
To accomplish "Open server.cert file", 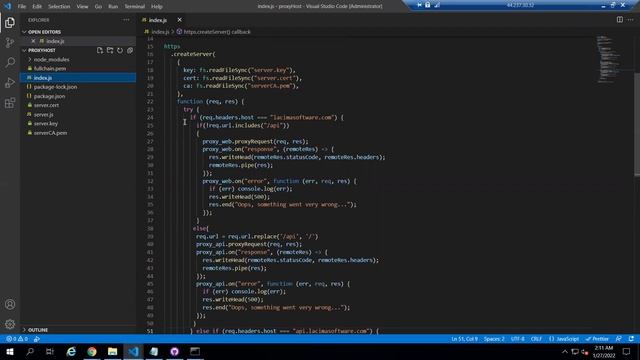I will (46, 105).
